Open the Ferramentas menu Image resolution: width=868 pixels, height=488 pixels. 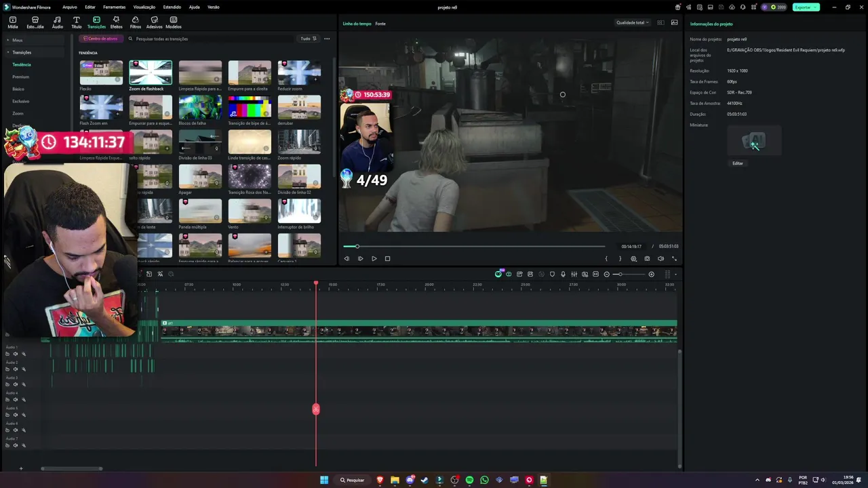coord(114,7)
